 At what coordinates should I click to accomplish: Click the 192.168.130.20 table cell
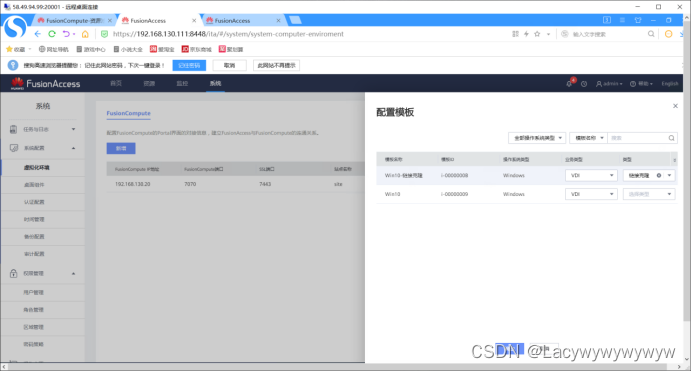(x=133, y=184)
